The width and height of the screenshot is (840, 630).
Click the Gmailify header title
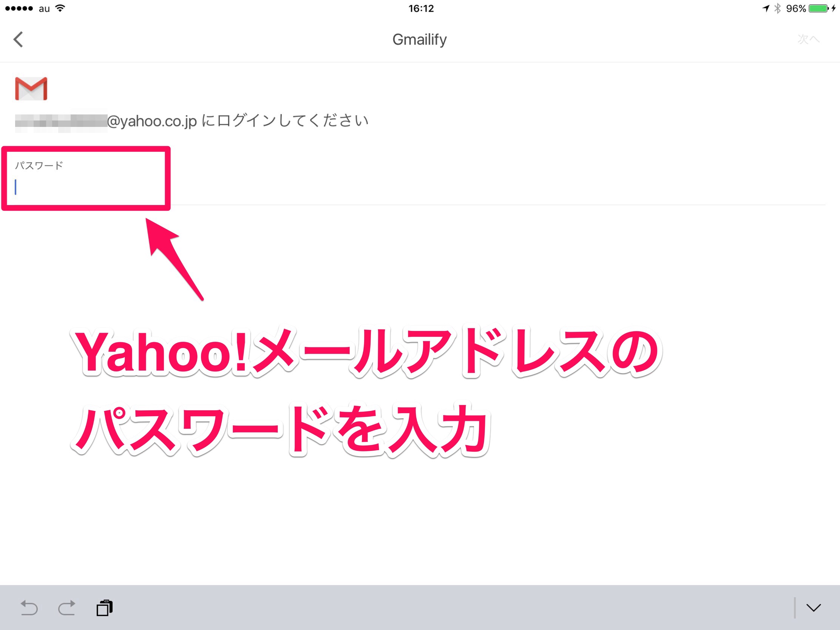[419, 40]
